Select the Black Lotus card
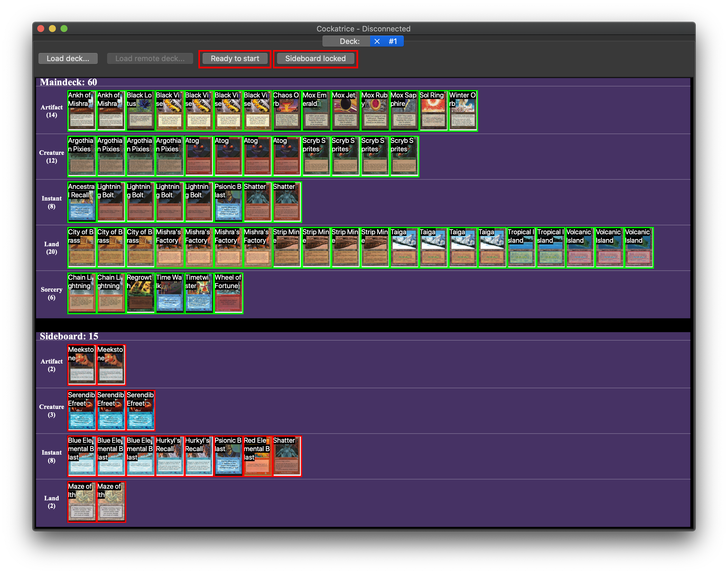 140,111
